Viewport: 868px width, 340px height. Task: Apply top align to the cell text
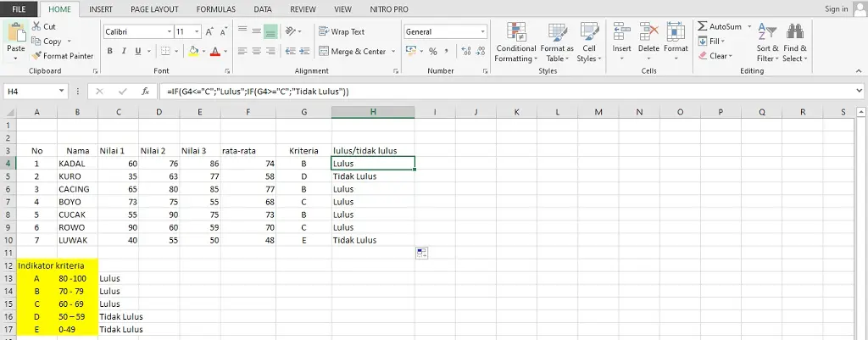242,31
